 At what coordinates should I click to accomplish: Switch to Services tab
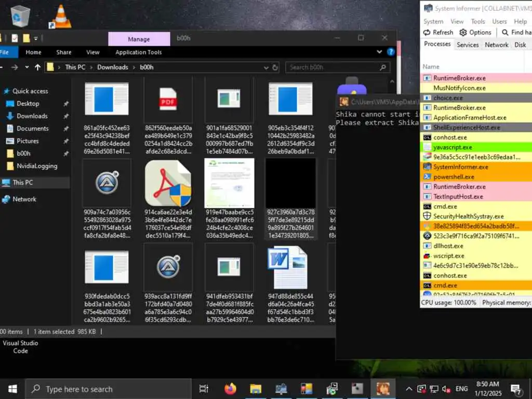tap(468, 45)
